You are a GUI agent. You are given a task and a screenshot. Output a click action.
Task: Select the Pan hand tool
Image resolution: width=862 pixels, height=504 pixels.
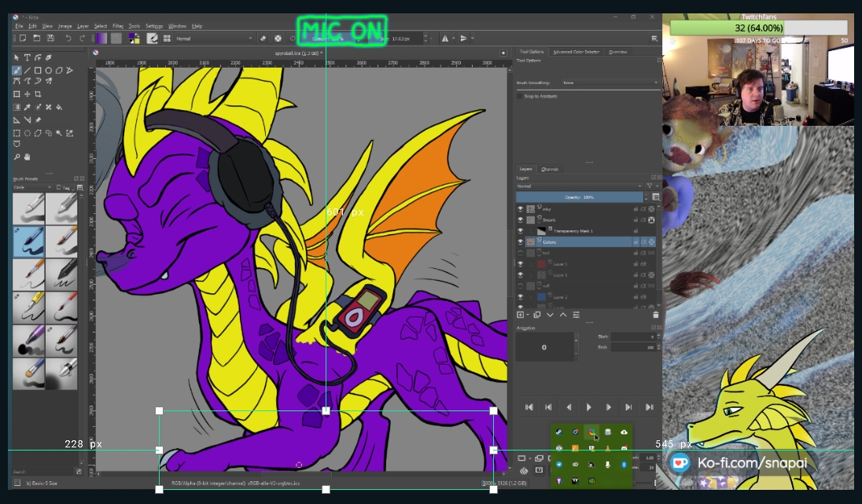tap(27, 157)
